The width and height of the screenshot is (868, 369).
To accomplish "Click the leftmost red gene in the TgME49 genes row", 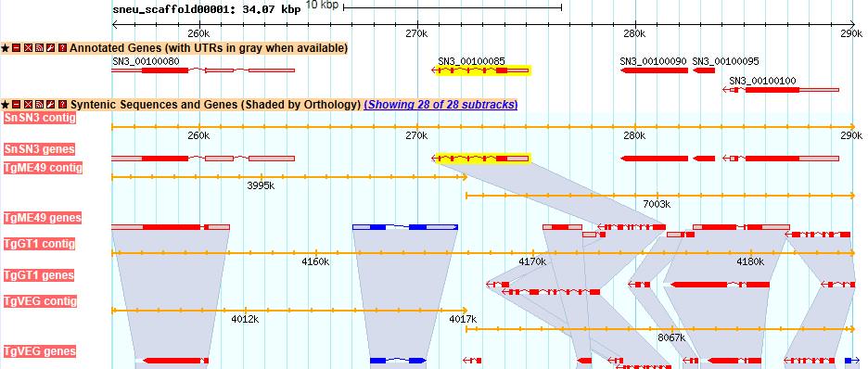I will click(x=171, y=227).
